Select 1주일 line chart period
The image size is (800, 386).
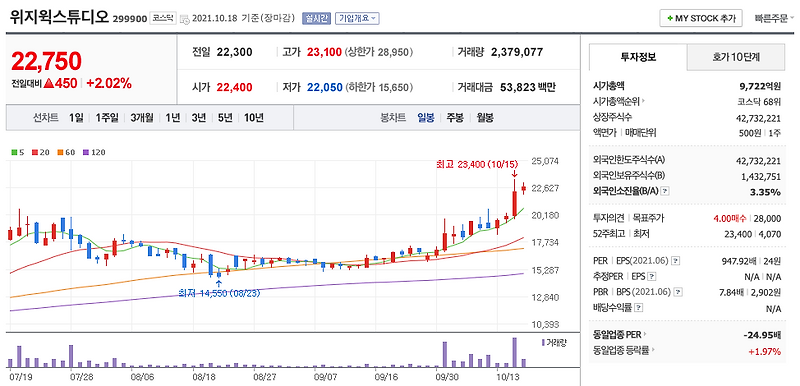[107, 118]
